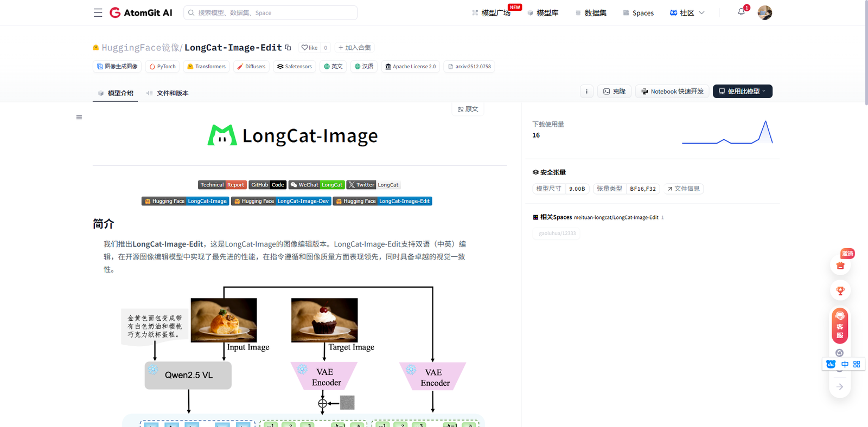
Task: Open the 模型广场 menu item
Action: (x=492, y=13)
